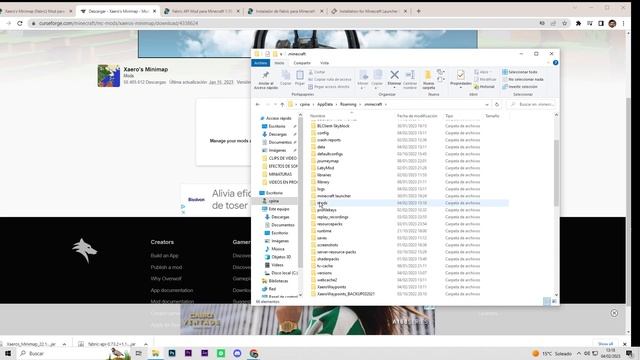
Task: Click Xaero's Minimap mod title on page
Action: coord(146,69)
